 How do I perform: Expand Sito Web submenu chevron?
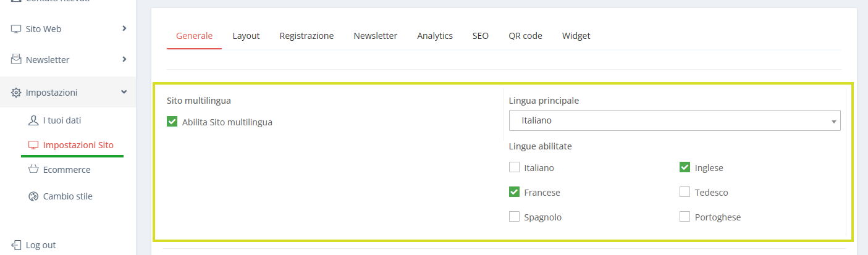(124, 28)
